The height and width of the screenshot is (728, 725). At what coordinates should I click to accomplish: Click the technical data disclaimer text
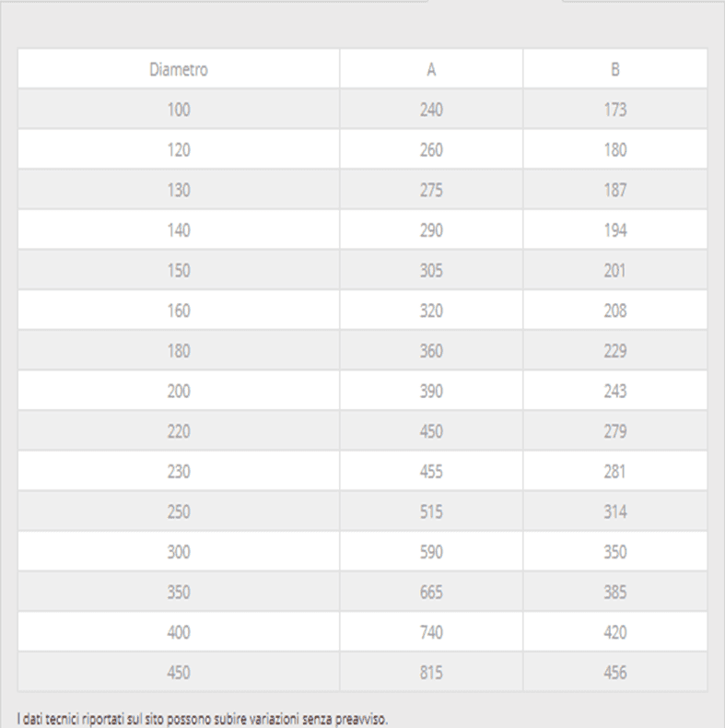pos(203,719)
